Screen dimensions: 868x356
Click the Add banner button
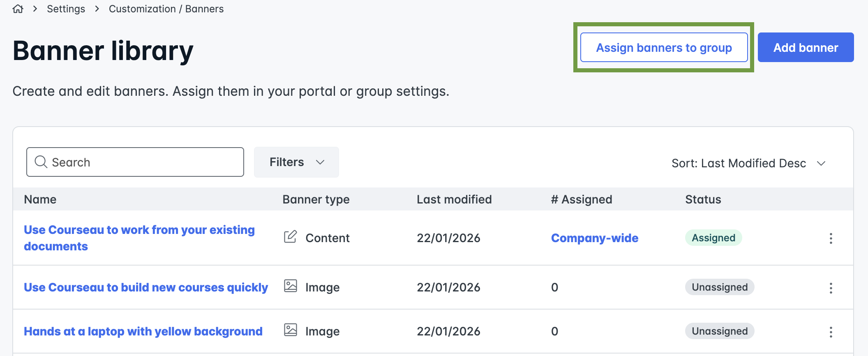coord(806,47)
